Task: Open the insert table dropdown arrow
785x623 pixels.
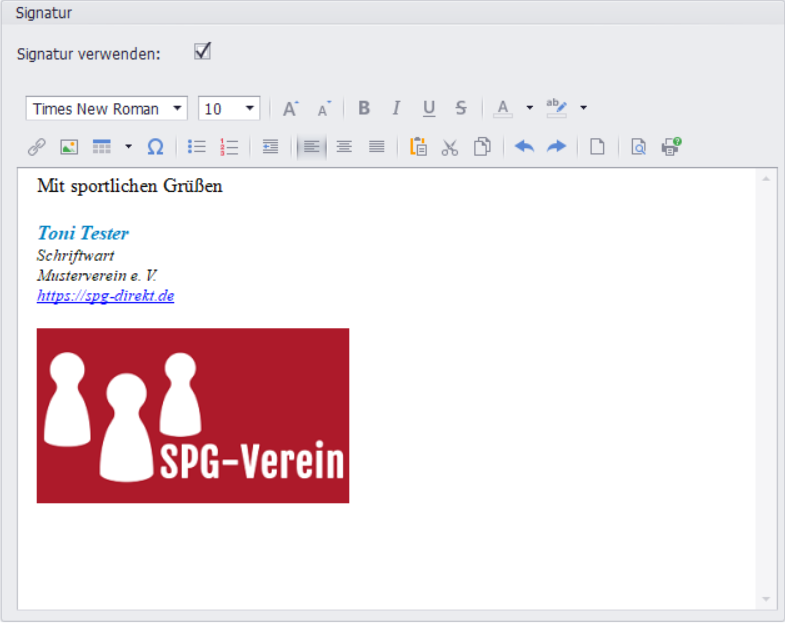Action: click(x=128, y=147)
